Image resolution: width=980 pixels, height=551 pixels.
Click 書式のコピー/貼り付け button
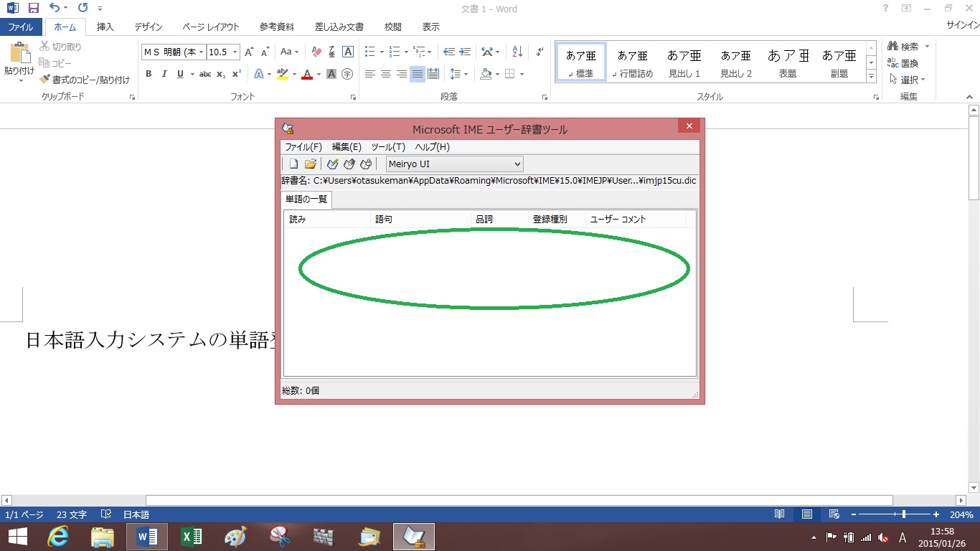(x=85, y=80)
